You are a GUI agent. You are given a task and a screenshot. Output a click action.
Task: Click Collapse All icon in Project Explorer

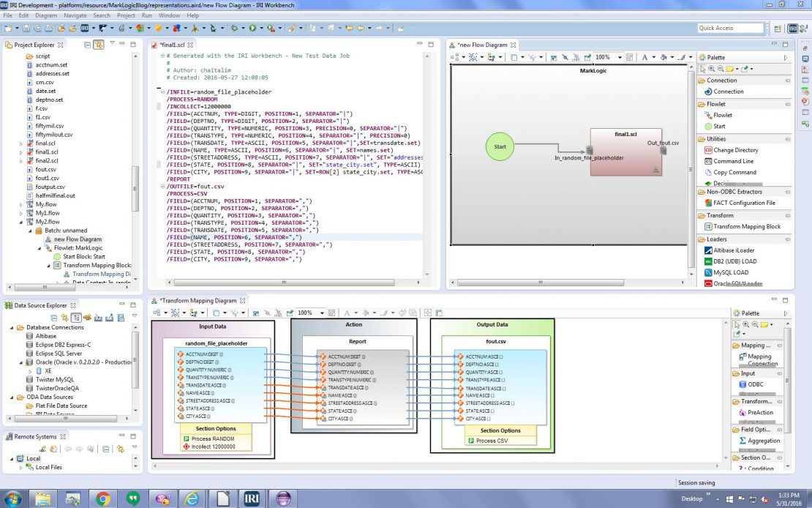[87, 45]
